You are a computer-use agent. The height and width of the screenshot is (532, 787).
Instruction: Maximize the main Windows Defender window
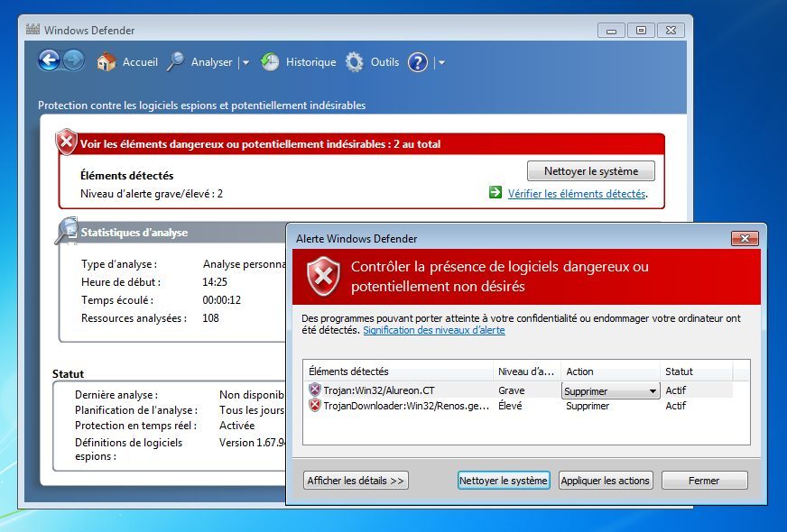pos(641,31)
